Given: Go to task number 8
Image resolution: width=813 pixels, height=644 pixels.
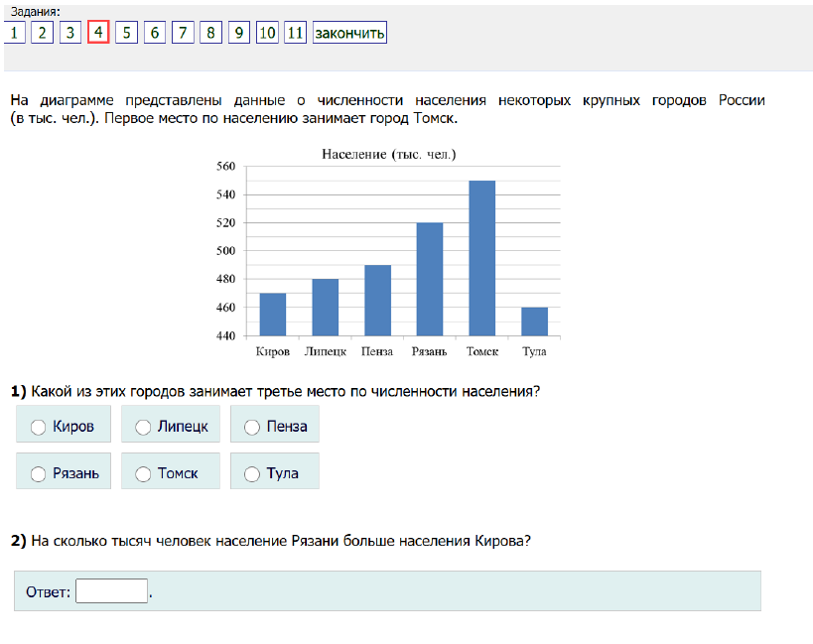Looking at the screenshot, I should pos(210,33).
